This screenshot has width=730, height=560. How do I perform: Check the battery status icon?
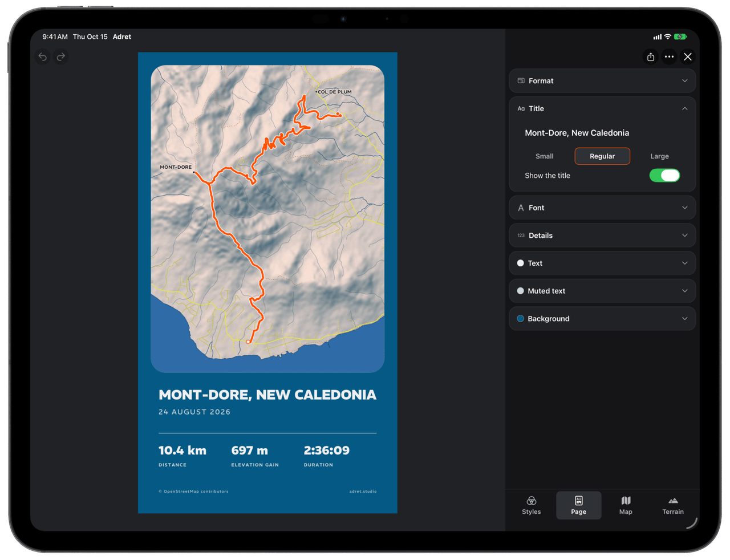pos(680,36)
